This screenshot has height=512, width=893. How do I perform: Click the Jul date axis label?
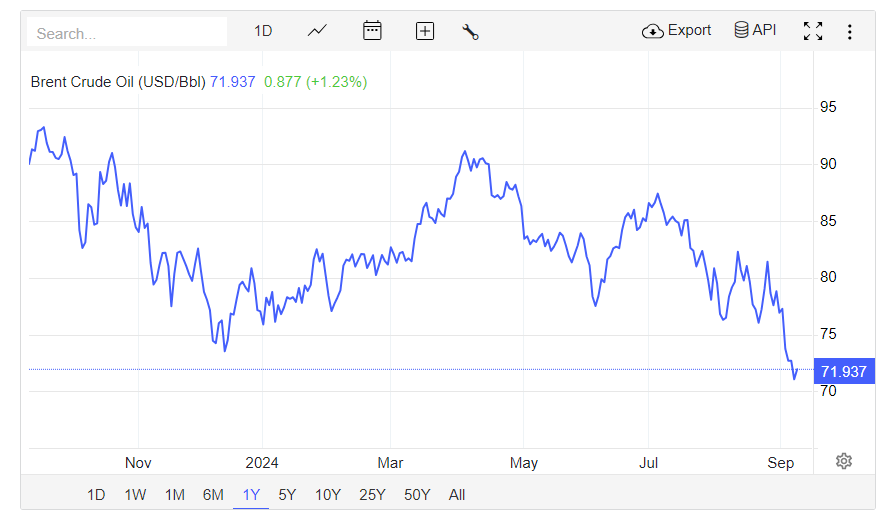click(x=648, y=462)
